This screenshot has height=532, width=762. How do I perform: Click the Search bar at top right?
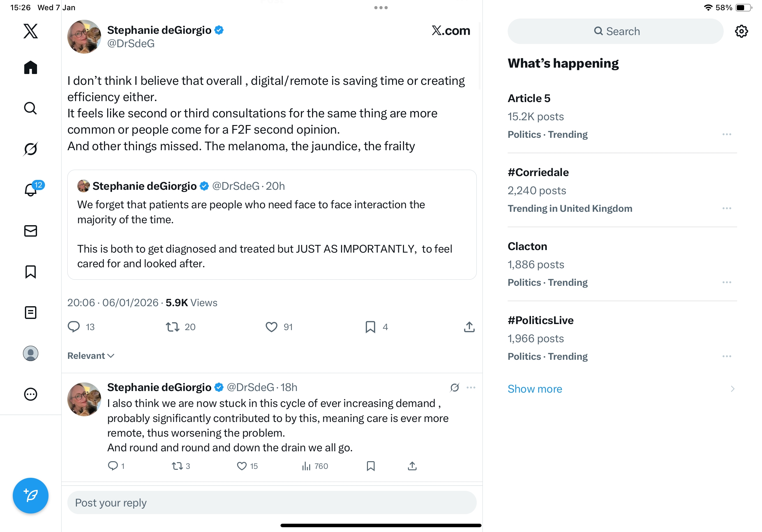click(x=615, y=32)
